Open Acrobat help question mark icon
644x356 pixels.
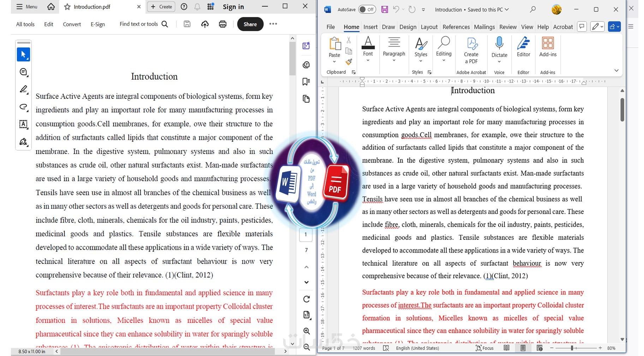pos(184,7)
